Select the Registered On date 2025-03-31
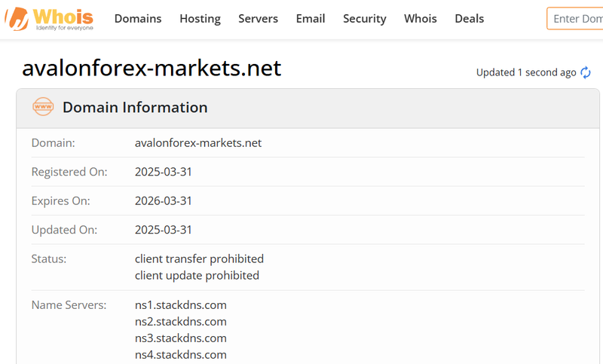Screen dimensions: 603x364 coord(163,172)
